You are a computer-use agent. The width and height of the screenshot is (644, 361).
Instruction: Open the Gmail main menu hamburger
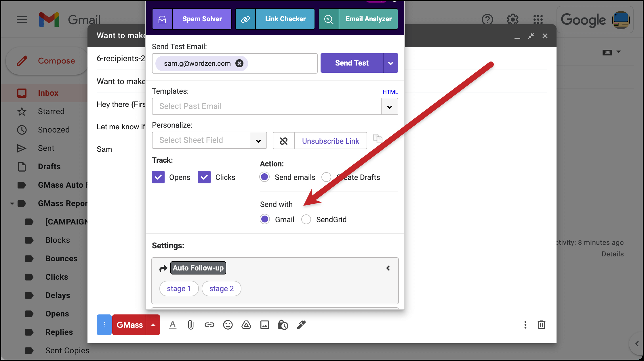pos(22,20)
